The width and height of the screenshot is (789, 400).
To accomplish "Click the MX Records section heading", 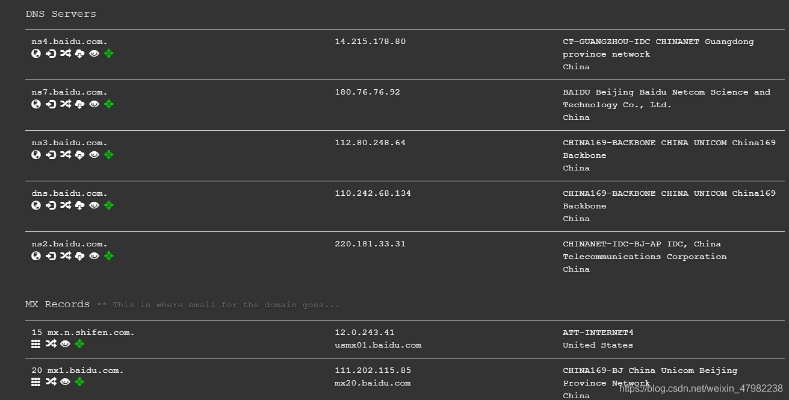I will (57, 303).
